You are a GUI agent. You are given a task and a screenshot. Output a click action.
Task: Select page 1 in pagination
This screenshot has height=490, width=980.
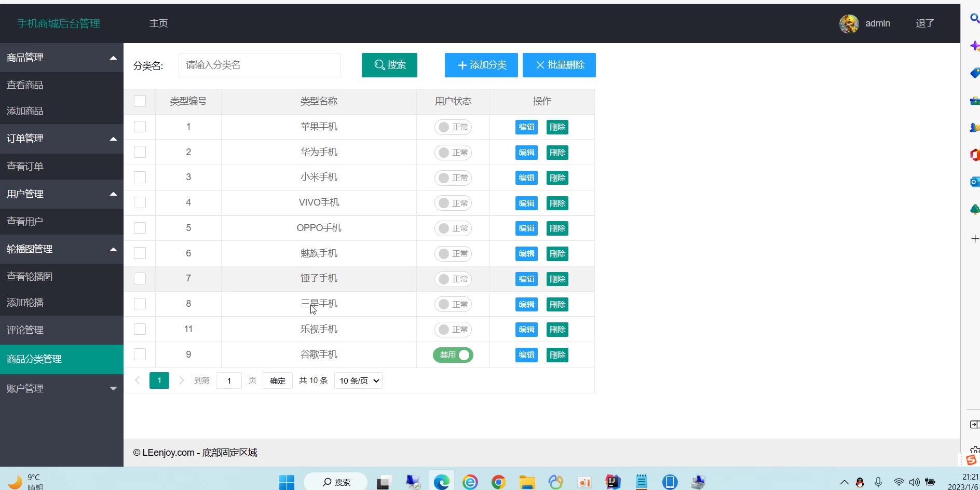pyautogui.click(x=159, y=380)
